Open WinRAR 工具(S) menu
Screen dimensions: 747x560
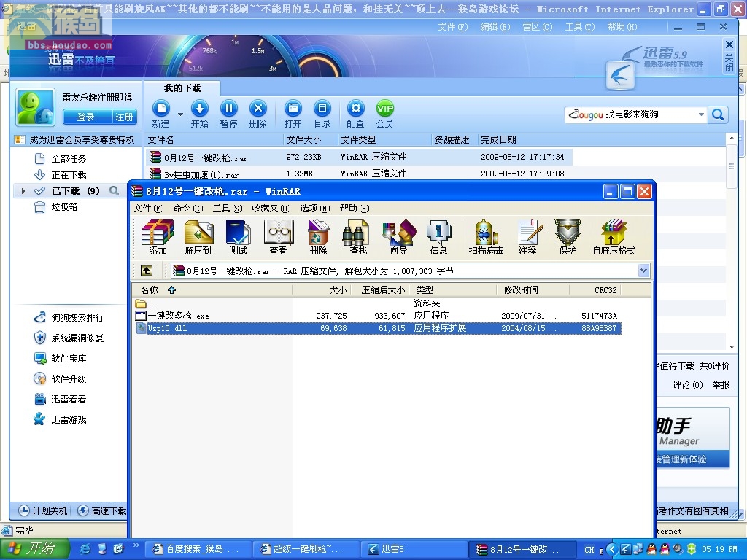click(228, 208)
